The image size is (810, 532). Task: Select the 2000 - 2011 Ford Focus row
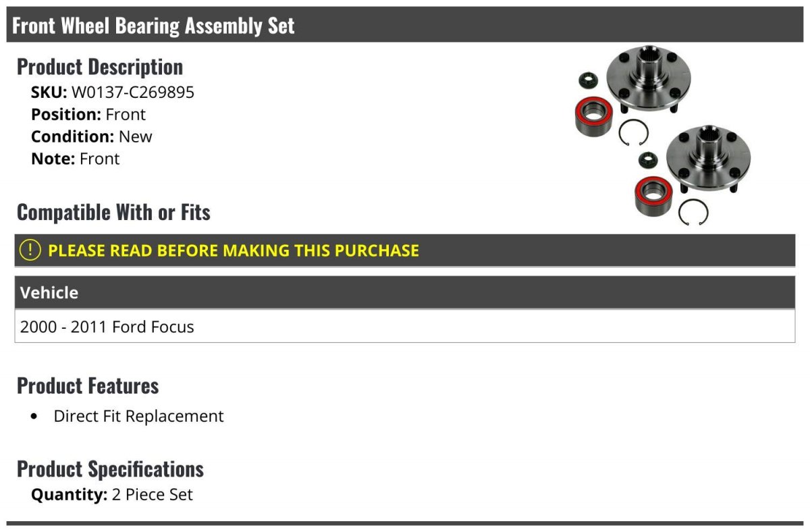[x=107, y=327]
